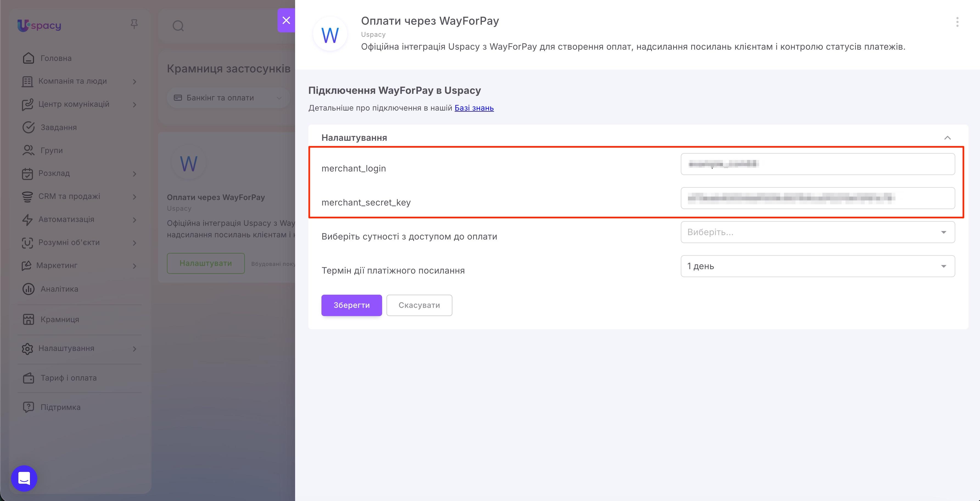This screenshot has height=501, width=980.
Task: Click the Завдання checkmark icon
Action: click(28, 127)
